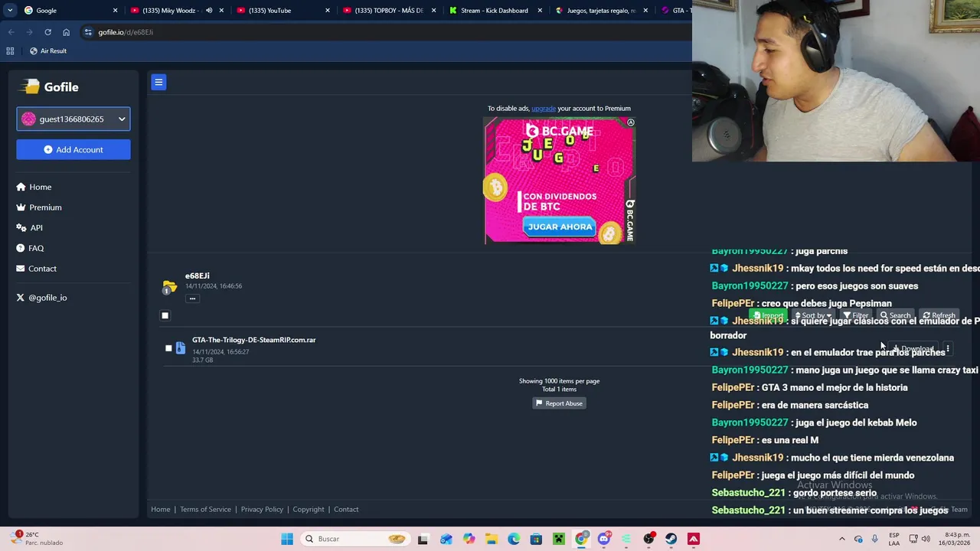
Task: Click the upgrade link above the ad
Action: tap(544, 108)
